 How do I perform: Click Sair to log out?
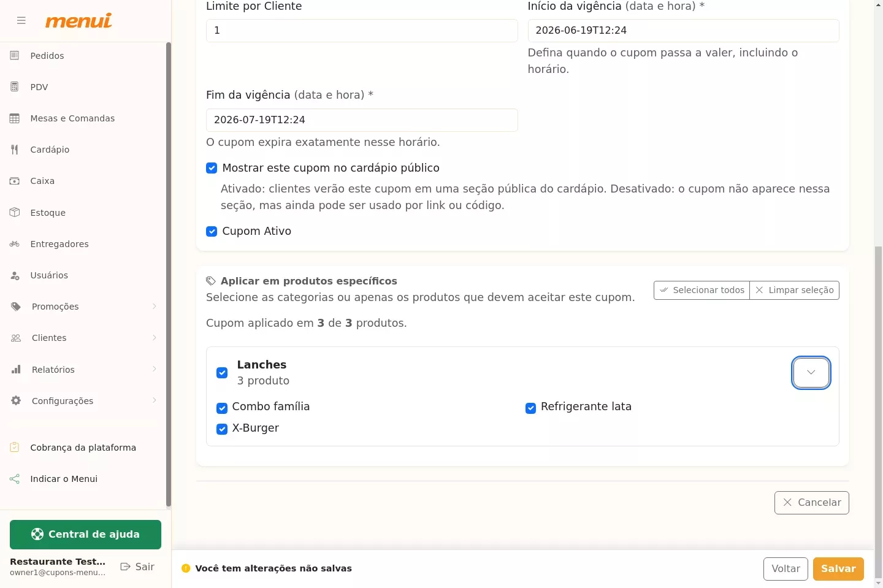click(137, 567)
